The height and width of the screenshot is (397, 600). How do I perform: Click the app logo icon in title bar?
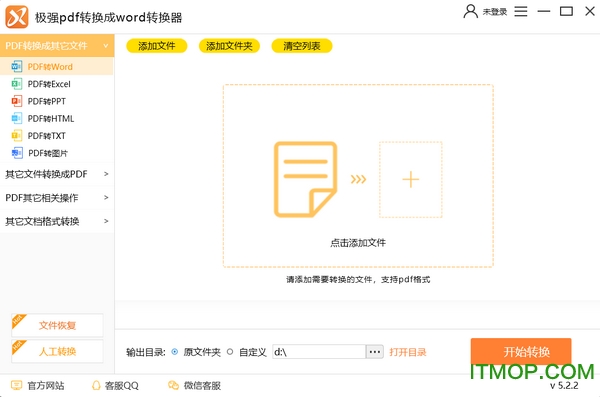coord(16,17)
